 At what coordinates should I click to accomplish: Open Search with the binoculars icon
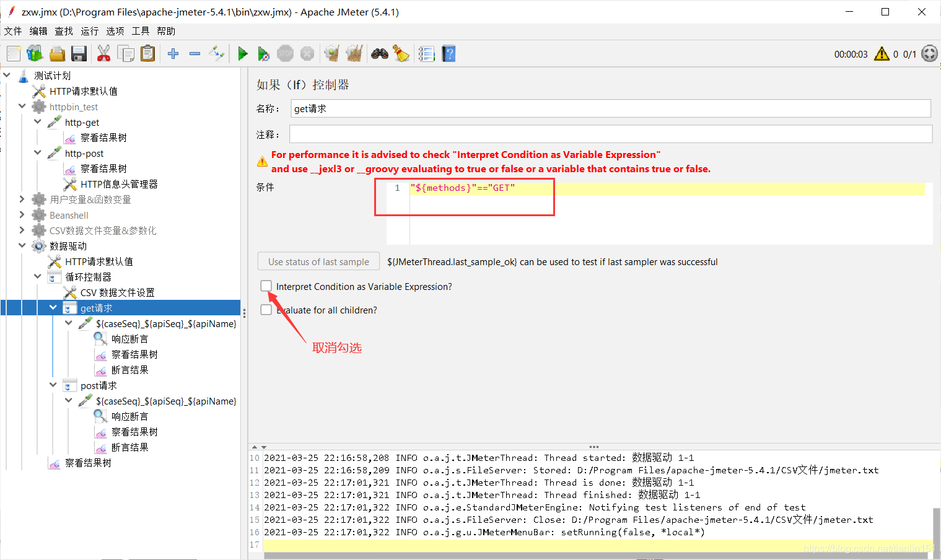click(380, 54)
